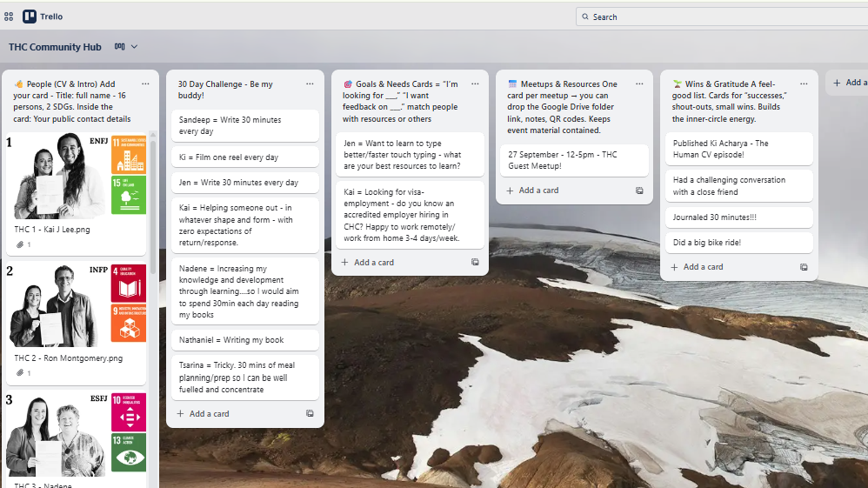
Task: Create from template in 30 Day Challenge list
Action: (x=310, y=414)
